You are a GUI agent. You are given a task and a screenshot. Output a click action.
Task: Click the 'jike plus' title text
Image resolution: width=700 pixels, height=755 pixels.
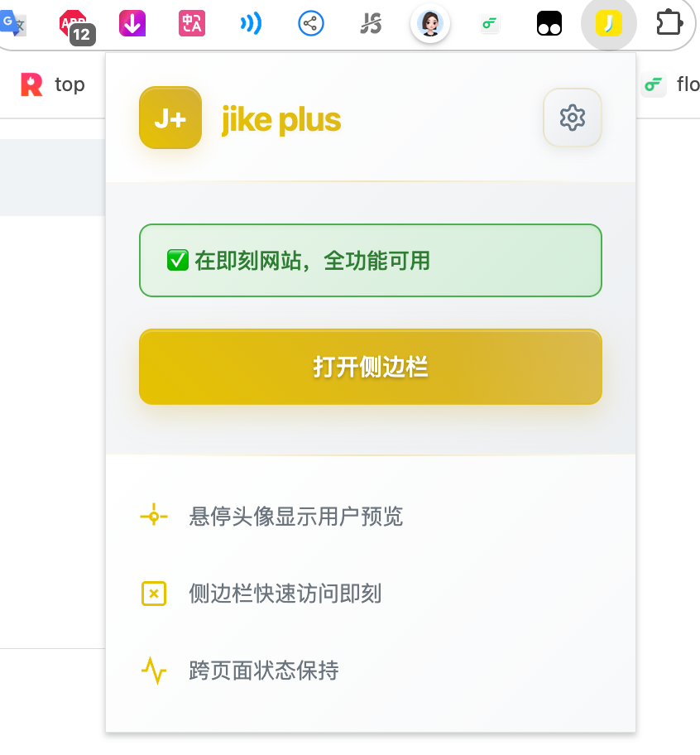point(281,120)
